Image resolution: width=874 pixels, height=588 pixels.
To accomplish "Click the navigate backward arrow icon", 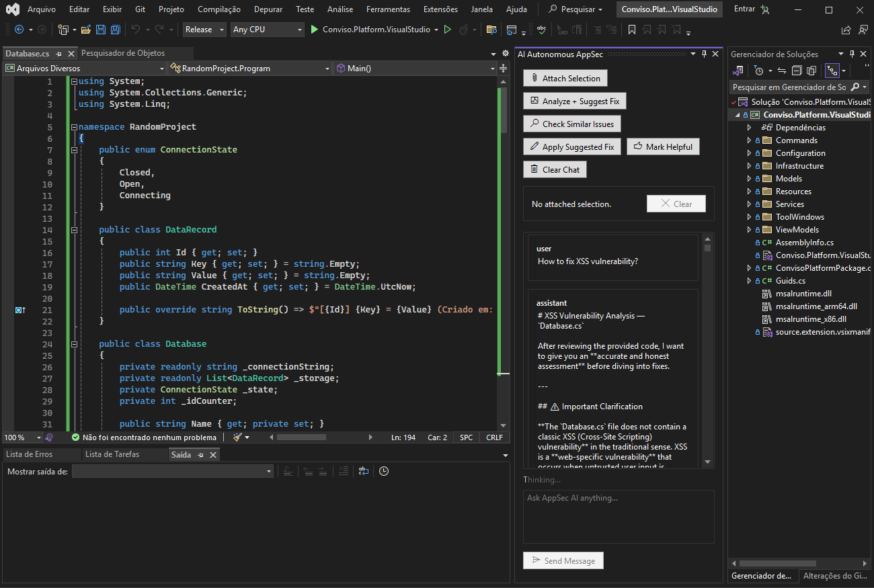I will pos(19,30).
